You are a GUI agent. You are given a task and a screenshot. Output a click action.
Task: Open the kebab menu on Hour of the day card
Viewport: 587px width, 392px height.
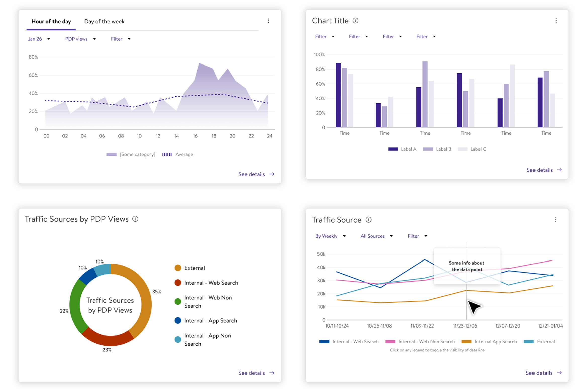269,21
